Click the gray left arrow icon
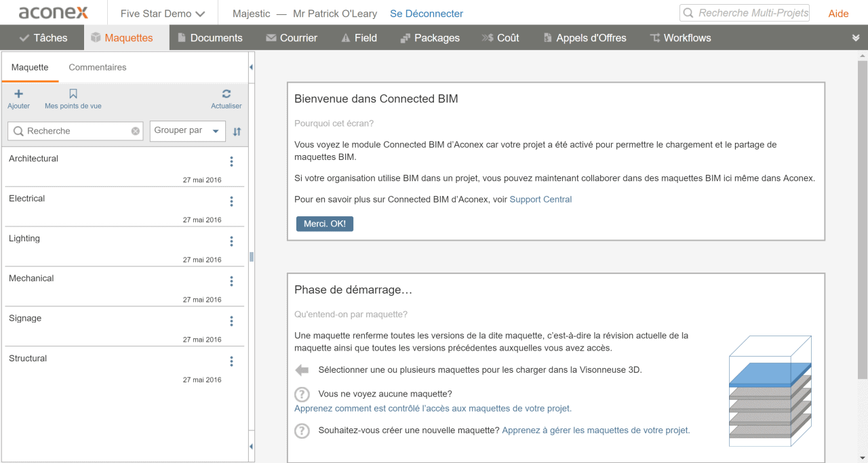This screenshot has width=868, height=463. 302,370
